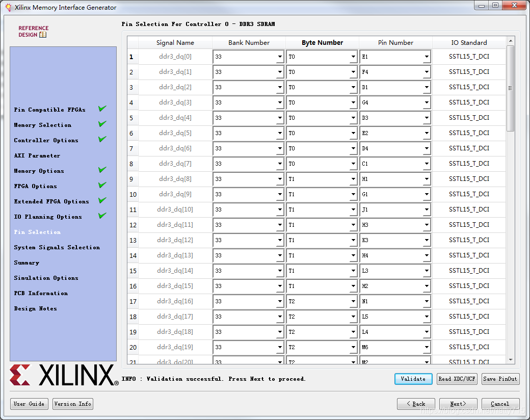Select signal name ddr3_dq[0]
Viewport: 530px width, 420px height.
click(x=175, y=57)
